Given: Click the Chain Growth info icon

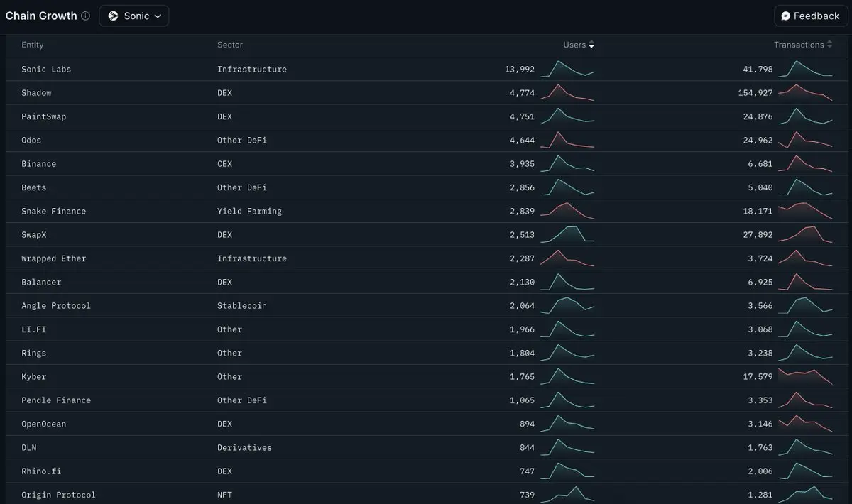Looking at the screenshot, I should tap(86, 16).
